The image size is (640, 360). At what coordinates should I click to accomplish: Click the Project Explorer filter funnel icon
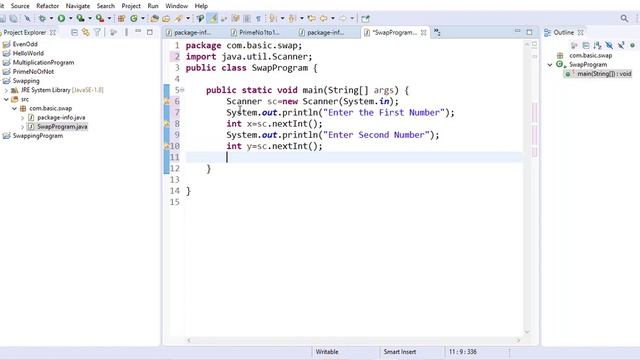(97, 32)
